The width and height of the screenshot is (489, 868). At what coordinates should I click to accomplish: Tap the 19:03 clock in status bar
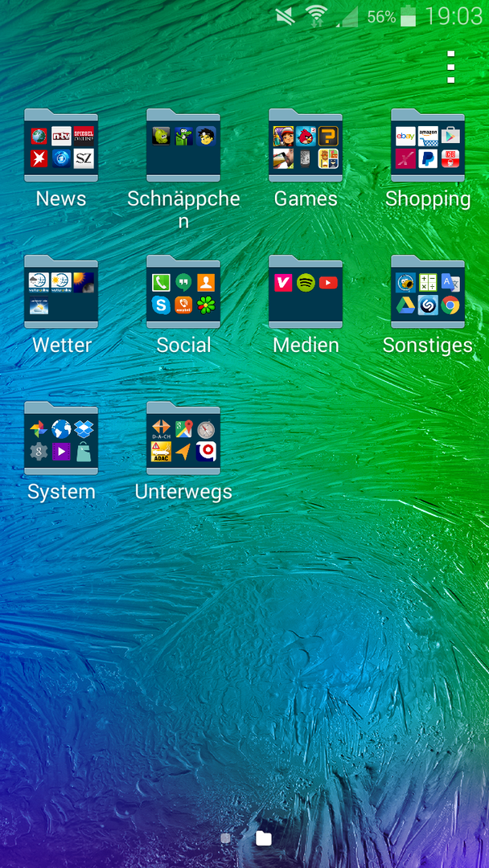pos(454,17)
